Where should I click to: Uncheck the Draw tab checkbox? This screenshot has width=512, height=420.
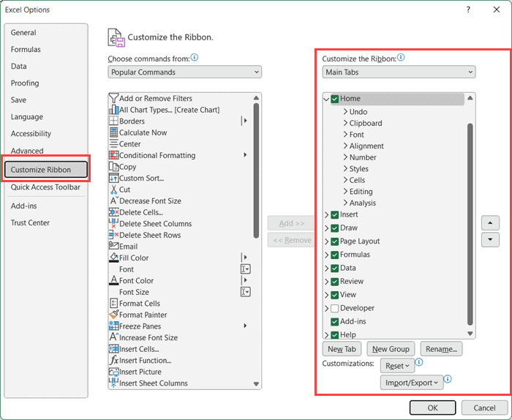334,228
